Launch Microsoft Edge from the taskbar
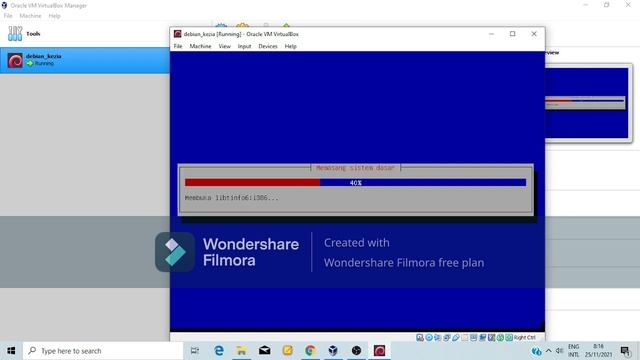This screenshot has height=360, width=640. (x=219, y=351)
